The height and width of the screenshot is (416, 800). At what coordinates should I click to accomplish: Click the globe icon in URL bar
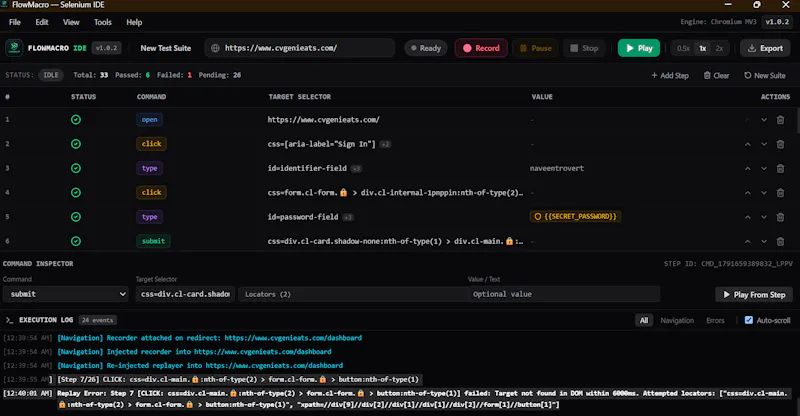(x=215, y=48)
